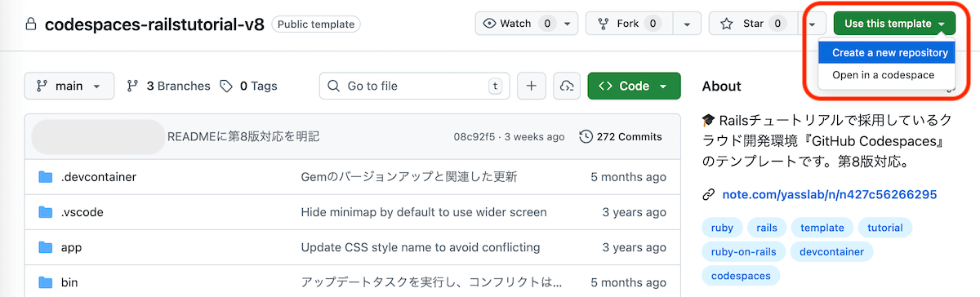980x297 pixels.
Task: Select the ruby topic tag
Action: pos(722,228)
